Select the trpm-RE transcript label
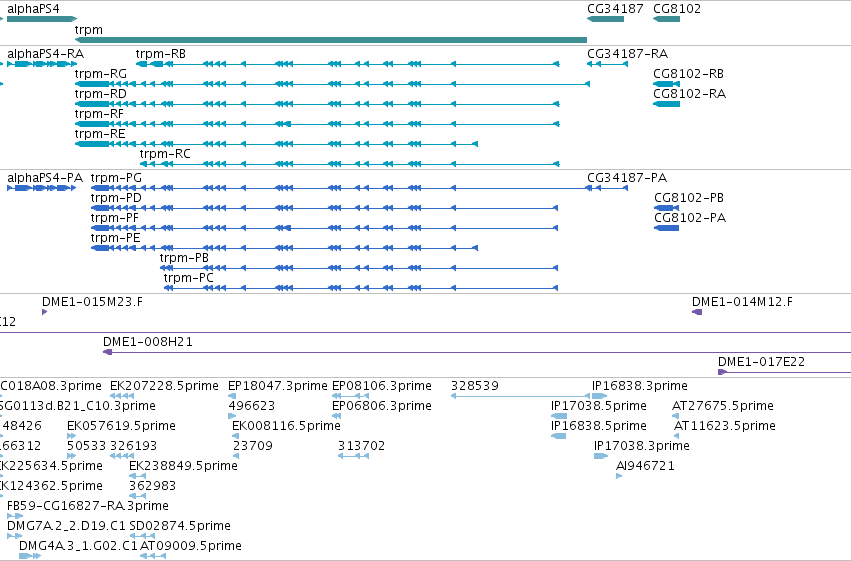Image resolution: width=851 pixels, height=561 pixels. click(100, 134)
